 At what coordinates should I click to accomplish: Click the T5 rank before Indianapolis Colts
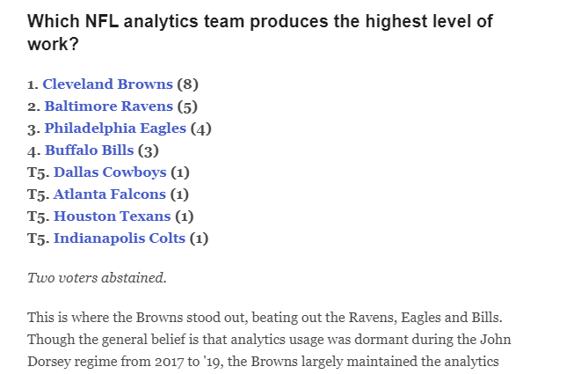pos(39,238)
